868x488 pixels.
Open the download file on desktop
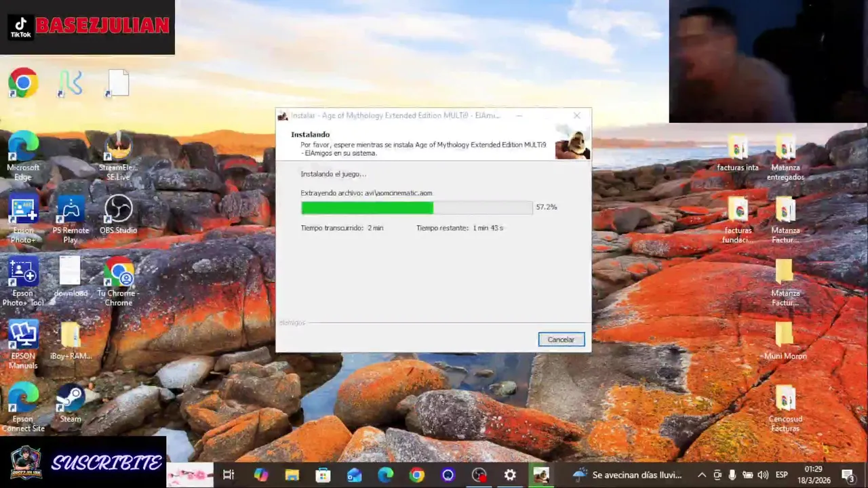click(x=71, y=277)
